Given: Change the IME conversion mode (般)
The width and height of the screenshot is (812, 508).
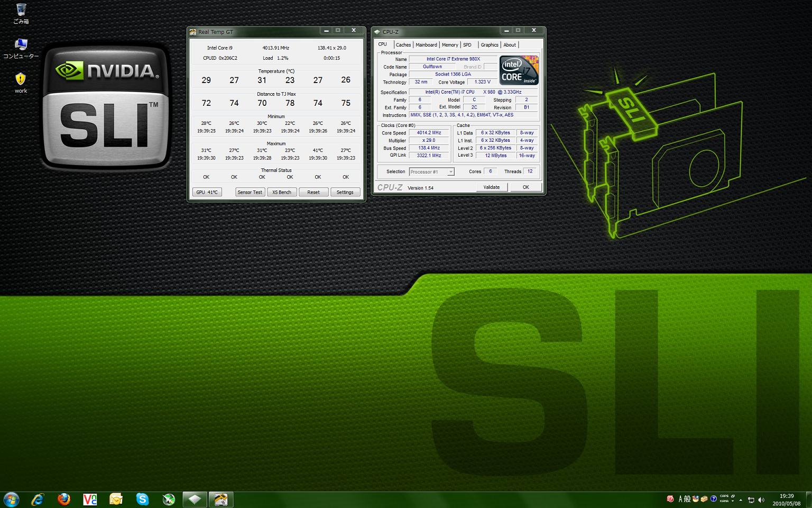Looking at the screenshot, I should [x=687, y=499].
